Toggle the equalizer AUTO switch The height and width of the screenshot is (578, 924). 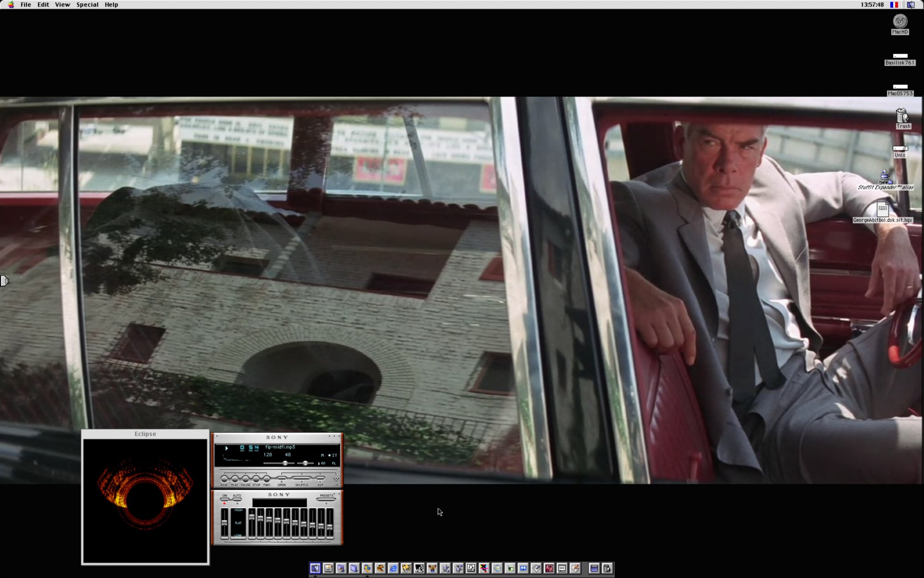[x=237, y=500]
